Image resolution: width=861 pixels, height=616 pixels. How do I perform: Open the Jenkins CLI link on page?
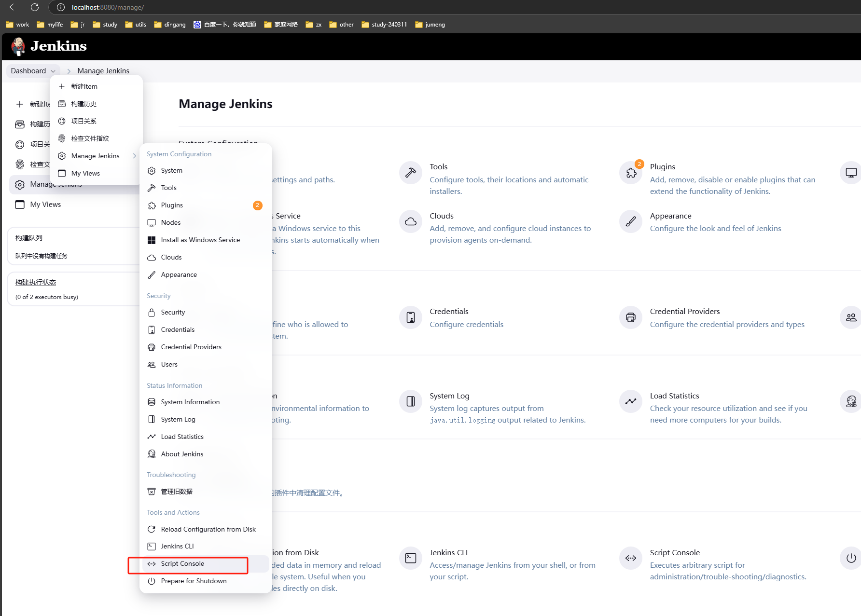click(x=448, y=552)
